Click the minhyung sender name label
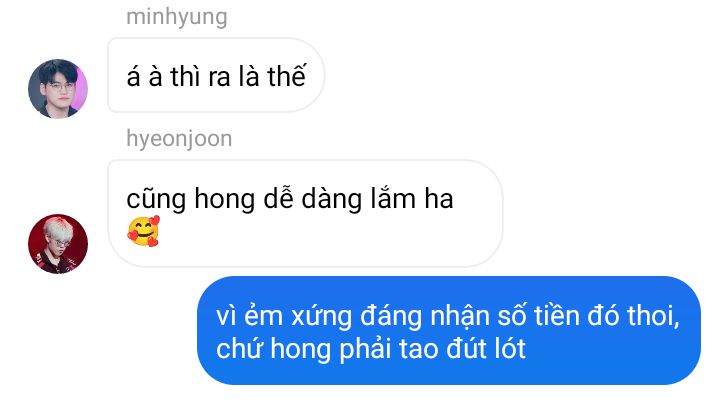Screen dimensions: 719x406 click(x=177, y=17)
